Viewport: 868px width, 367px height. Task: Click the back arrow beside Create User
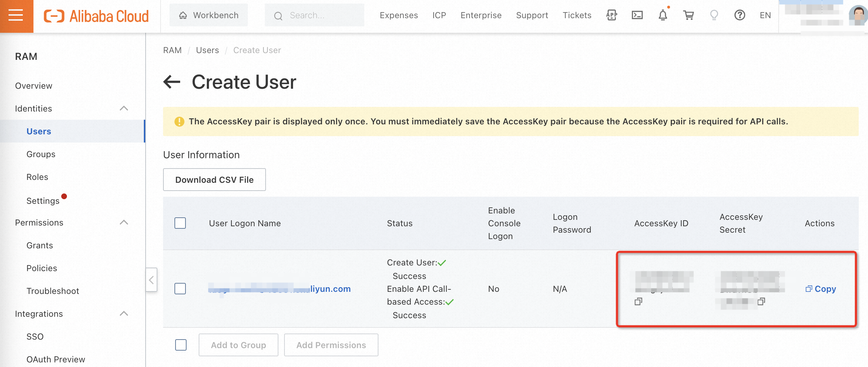(x=172, y=82)
